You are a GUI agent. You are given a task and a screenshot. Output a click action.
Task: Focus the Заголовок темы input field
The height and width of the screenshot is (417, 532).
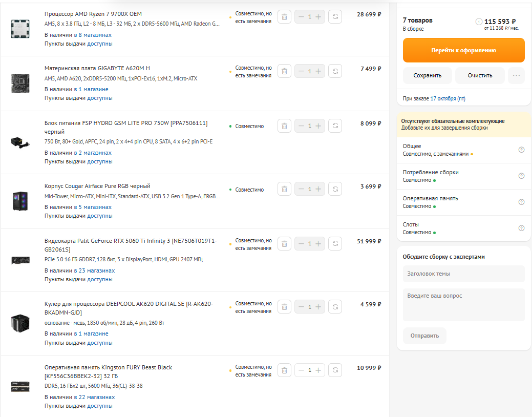(x=464, y=274)
